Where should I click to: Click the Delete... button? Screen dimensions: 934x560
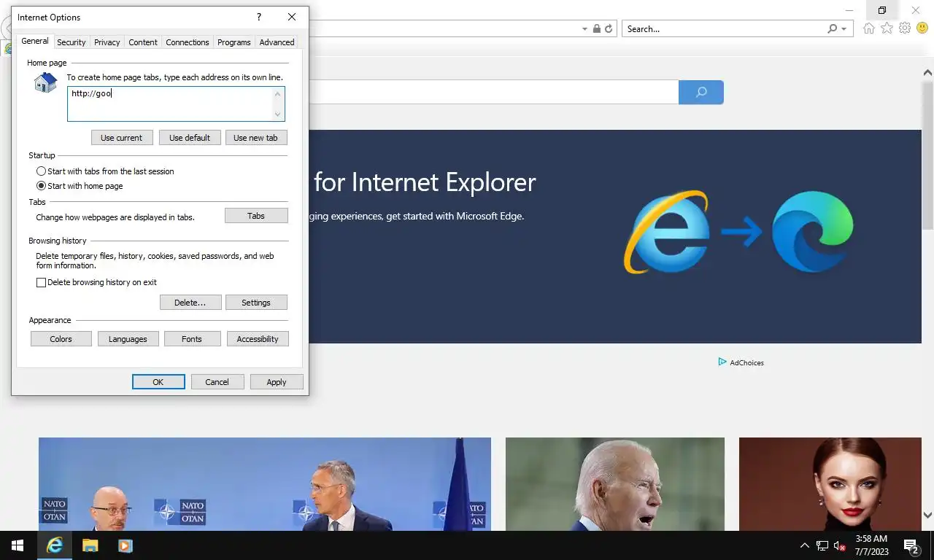tap(190, 303)
